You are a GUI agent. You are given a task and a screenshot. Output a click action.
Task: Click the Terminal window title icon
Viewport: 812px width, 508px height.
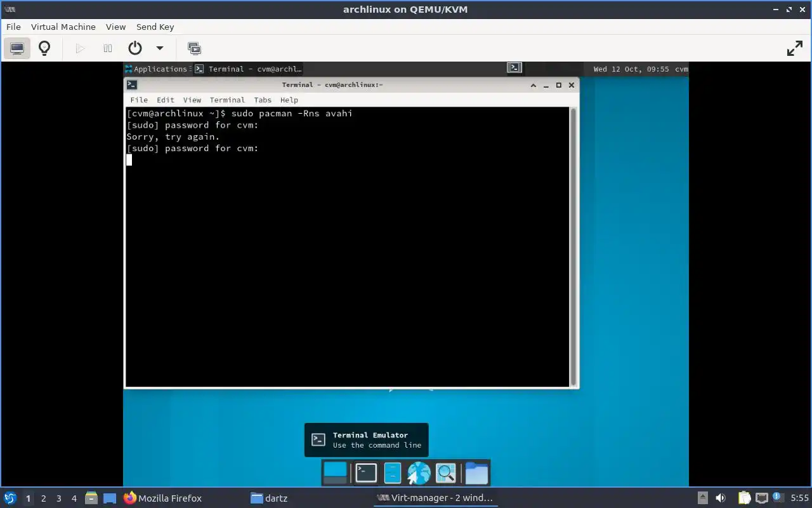(x=131, y=84)
